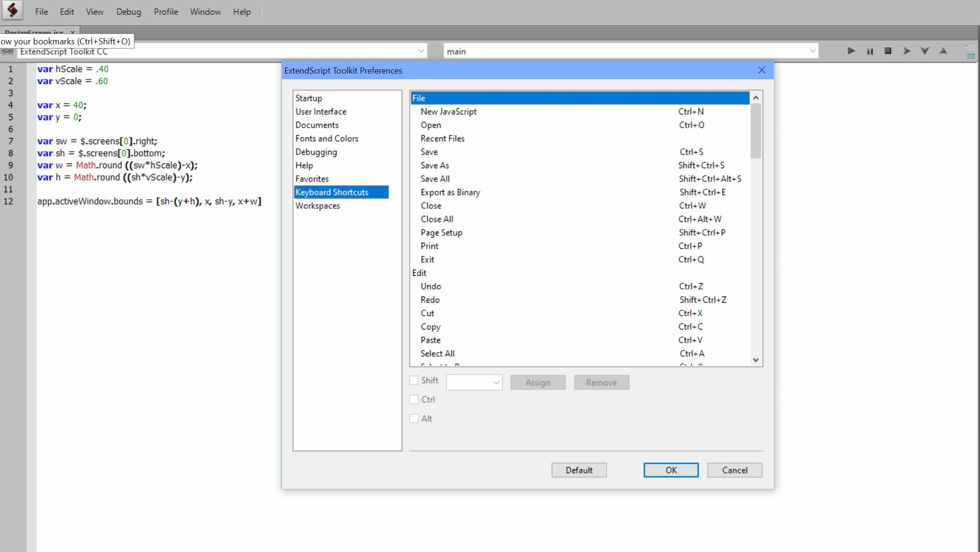The image size is (980, 552).
Task: Click the Run script play icon
Action: tap(851, 51)
